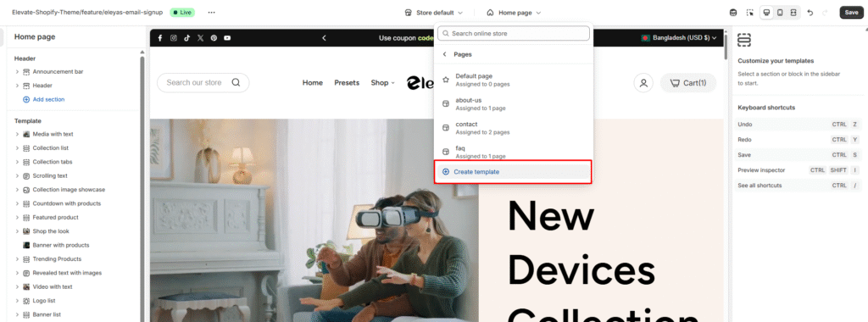Open the Store default dropdown
This screenshot has width=868, height=322.
click(x=433, y=12)
